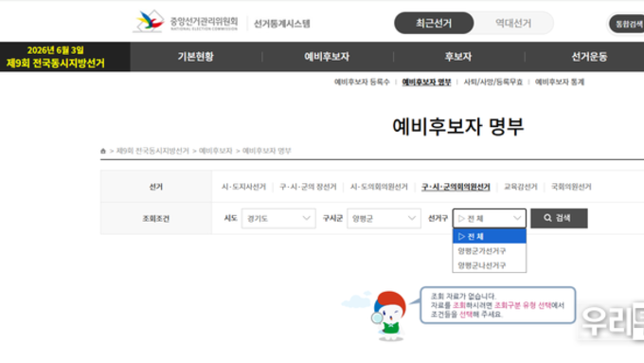
Task: Select 교육감선거 tab
Action: pyautogui.click(x=520, y=187)
